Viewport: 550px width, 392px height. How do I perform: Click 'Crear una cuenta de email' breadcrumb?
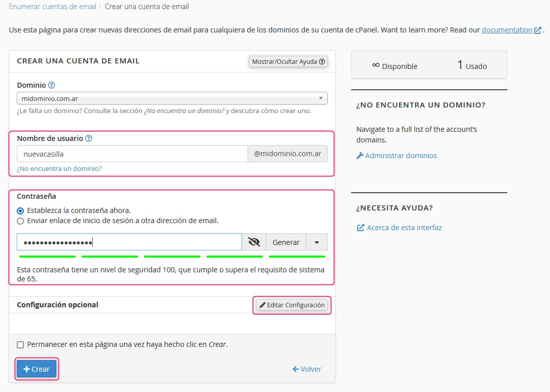(147, 7)
